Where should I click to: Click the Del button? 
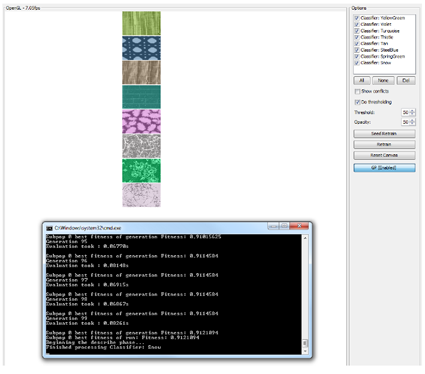tap(406, 81)
